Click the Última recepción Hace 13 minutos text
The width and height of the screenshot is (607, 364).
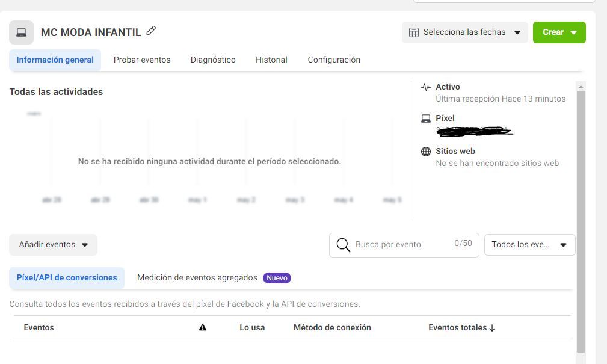[501, 99]
